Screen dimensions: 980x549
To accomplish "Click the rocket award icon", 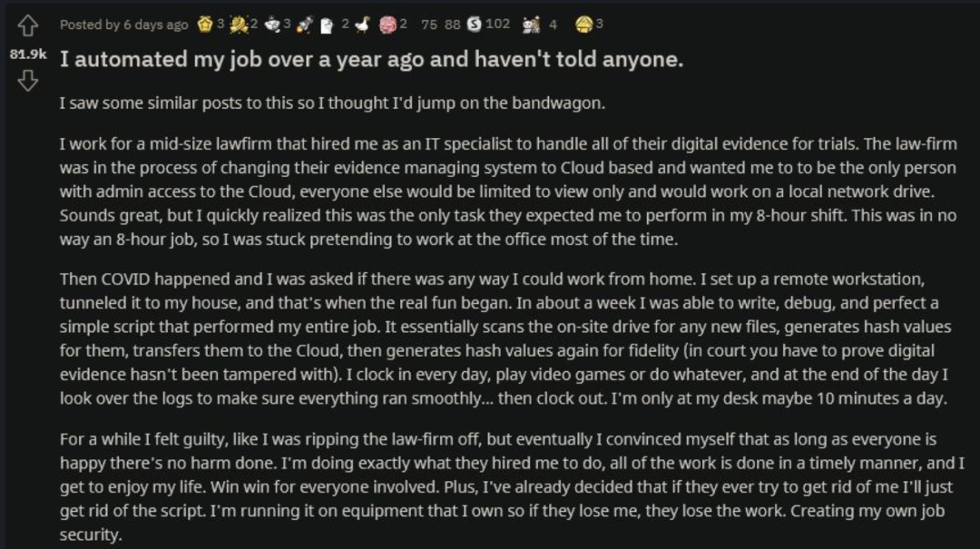I will (305, 25).
